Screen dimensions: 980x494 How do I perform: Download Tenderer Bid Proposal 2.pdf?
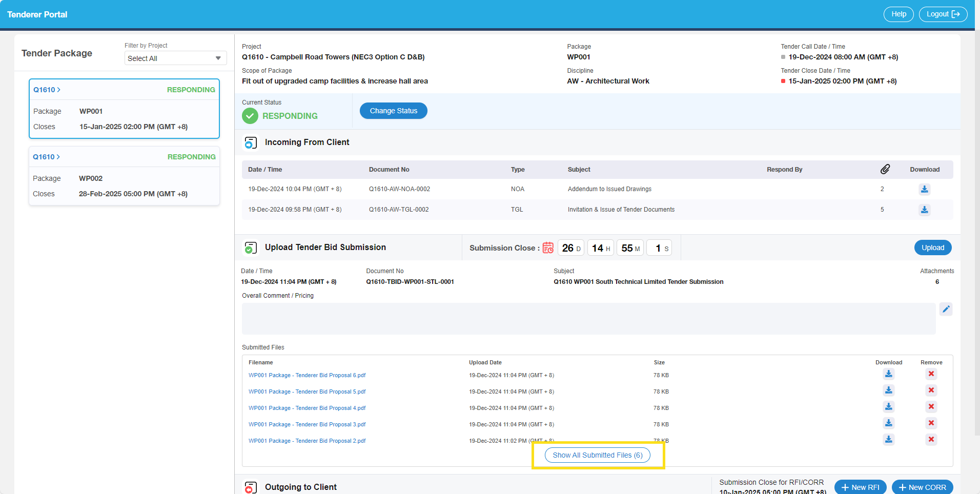pyautogui.click(x=889, y=440)
